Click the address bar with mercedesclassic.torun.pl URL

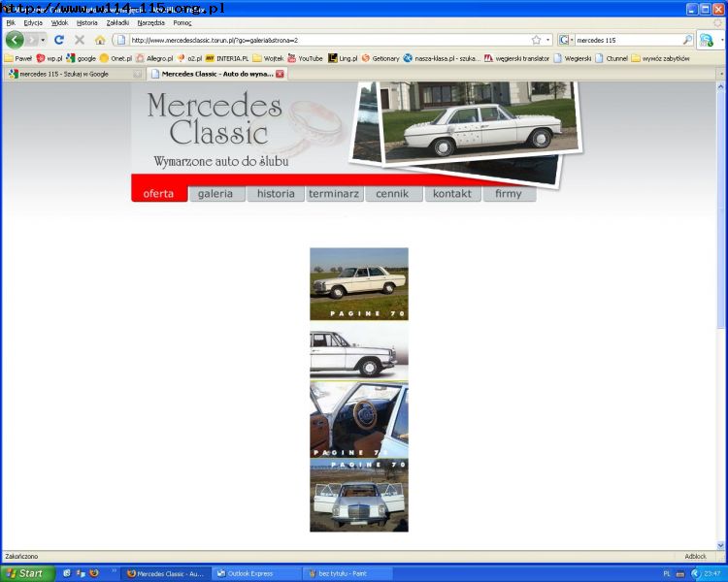[x=329, y=40]
